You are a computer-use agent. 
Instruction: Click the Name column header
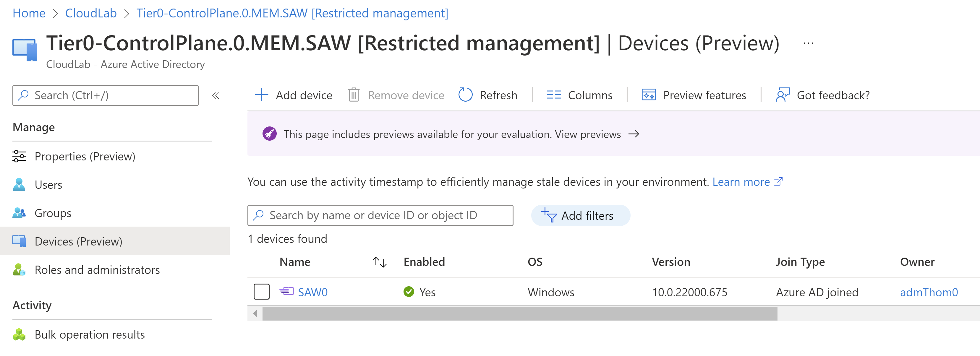295,262
